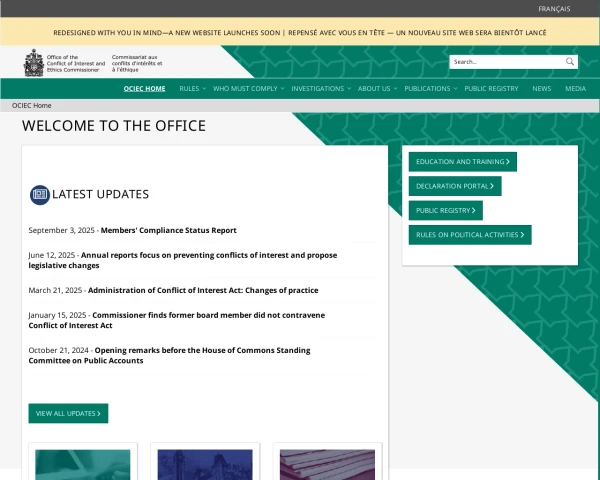Click the October 21, 2024 date
The height and width of the screenshot is (480, 600).
click(x=59, y=350)
